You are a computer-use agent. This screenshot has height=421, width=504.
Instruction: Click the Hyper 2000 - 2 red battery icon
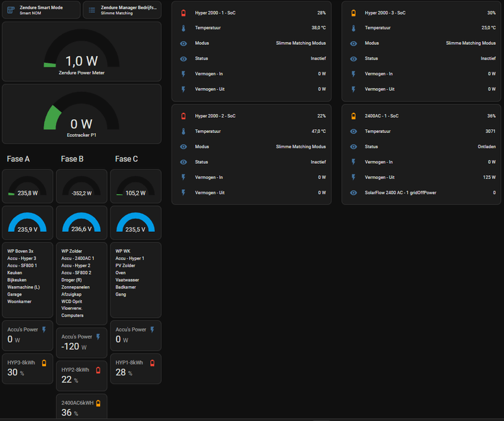tap(183, 116)
